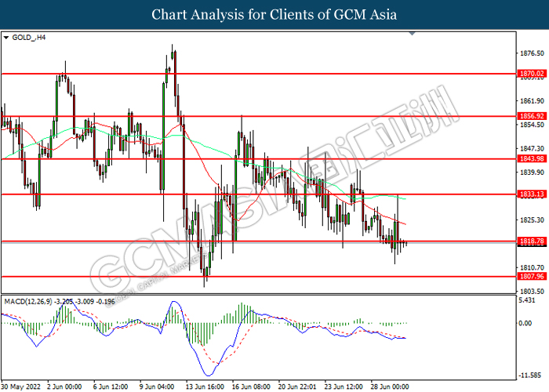Click the 13 Jun 16:00 time label

(x=205, y=387)
